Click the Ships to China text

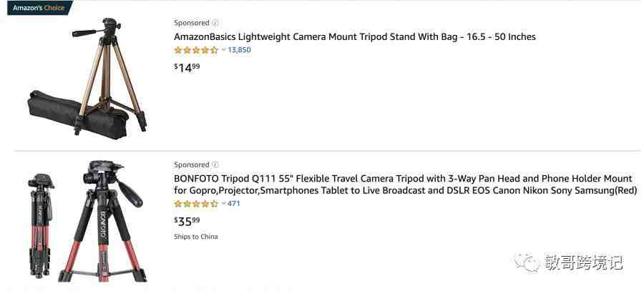pos(195,237)
